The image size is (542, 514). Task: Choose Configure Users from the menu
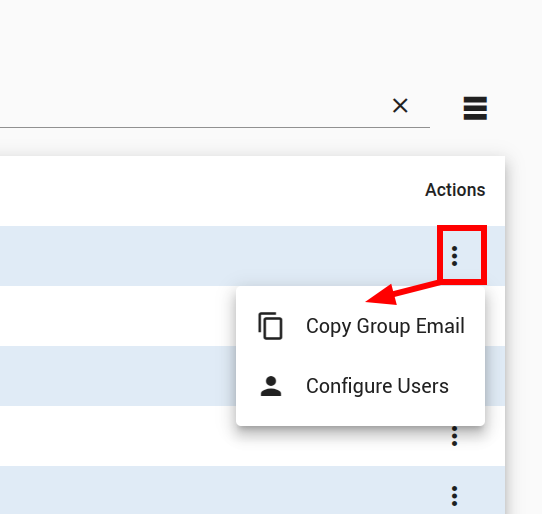361,386
